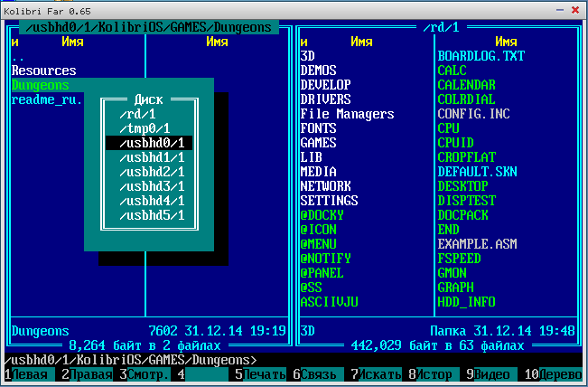Image resolution: width=588 pixels, height=387 pixels.
Task: Choose the /usbhd5/1 disk entry
Action: point(148,215)
